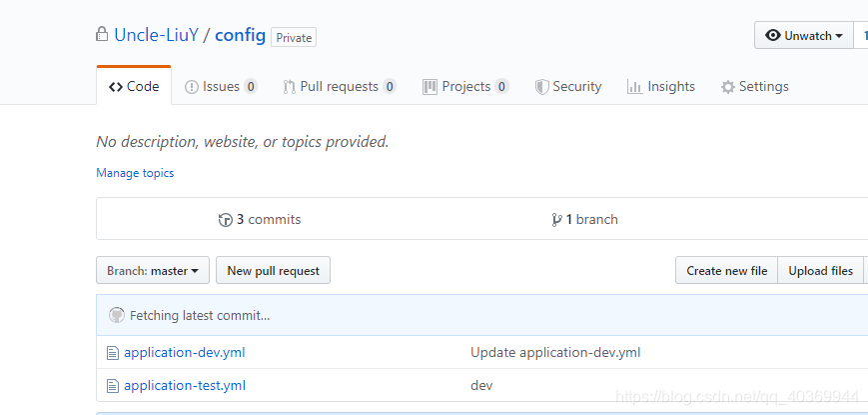Click the Security shield icon
Screen dimensions: 868x415
coord(541,87)
